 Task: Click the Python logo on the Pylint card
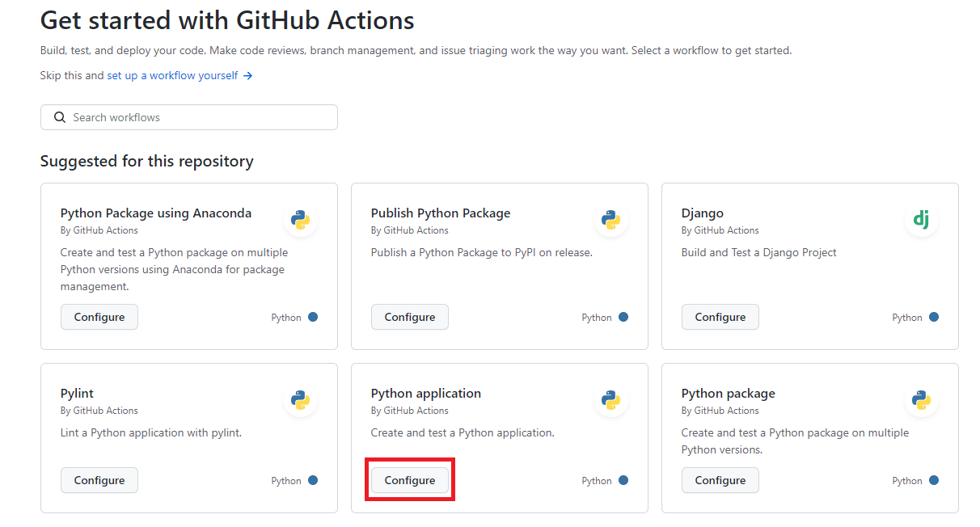pos(301,399)
